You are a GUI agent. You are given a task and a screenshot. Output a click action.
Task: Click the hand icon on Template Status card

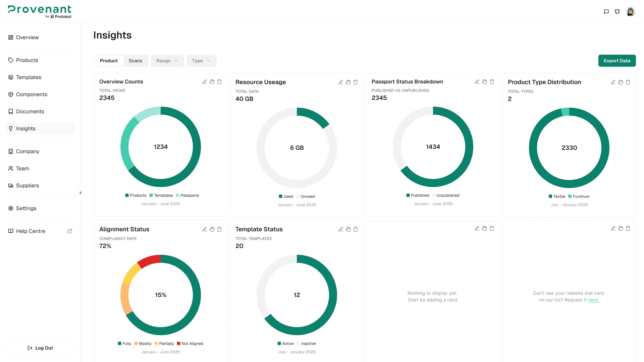[348, 229]
